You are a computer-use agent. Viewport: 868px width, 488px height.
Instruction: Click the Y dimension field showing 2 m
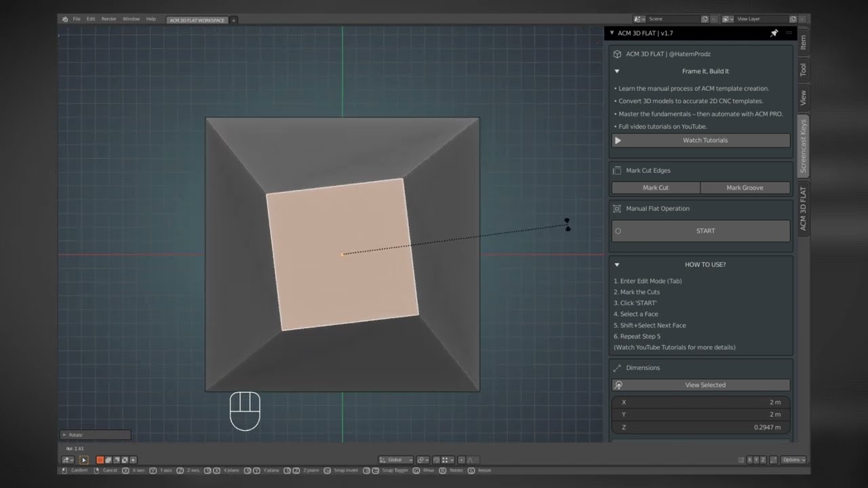[x=701, y=414]
